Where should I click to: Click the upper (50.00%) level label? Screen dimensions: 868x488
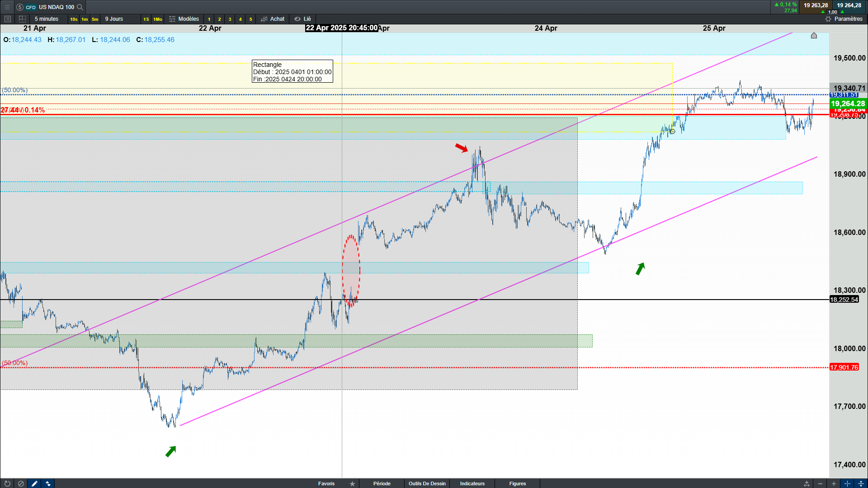[x=14, y=90]
